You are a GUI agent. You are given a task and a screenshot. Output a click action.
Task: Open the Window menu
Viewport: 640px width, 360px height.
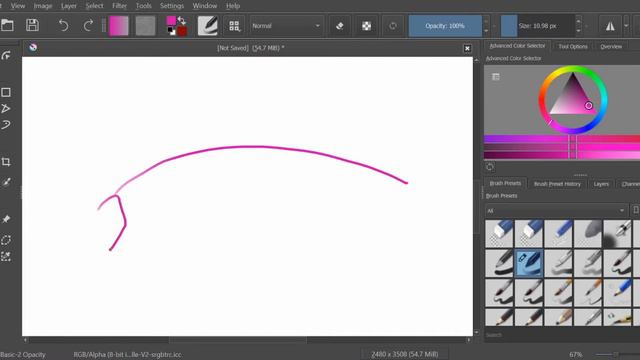(x=204, y=6)
